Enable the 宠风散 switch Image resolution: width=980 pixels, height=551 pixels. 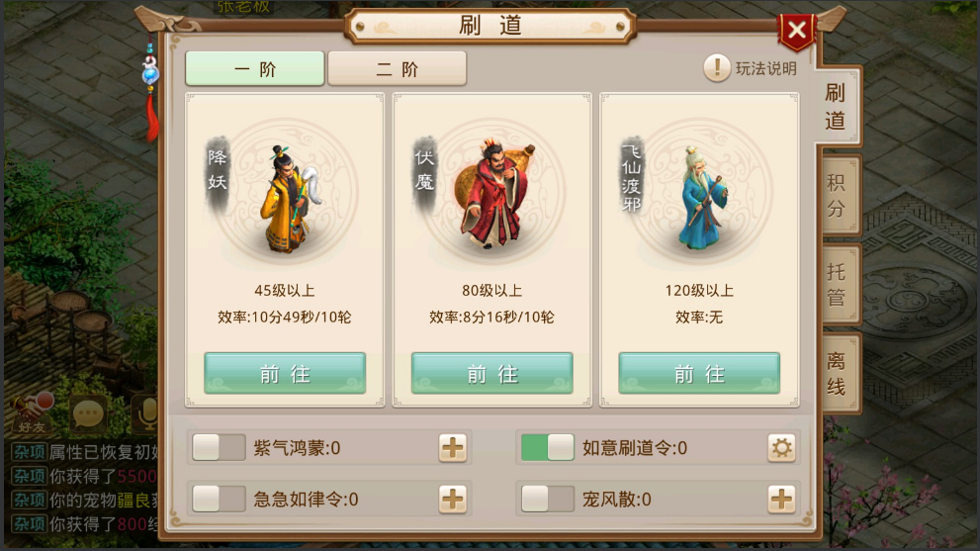(x=548, y=500)
